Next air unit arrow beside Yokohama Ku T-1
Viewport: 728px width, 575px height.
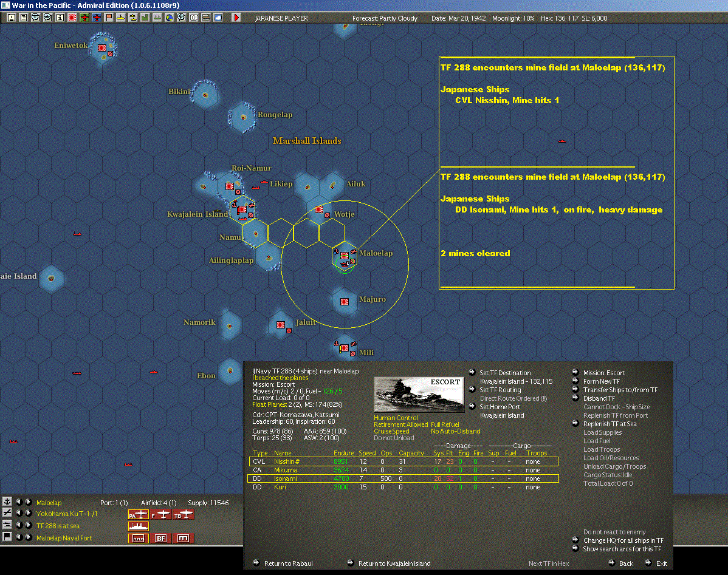click(x=29, y=513)
